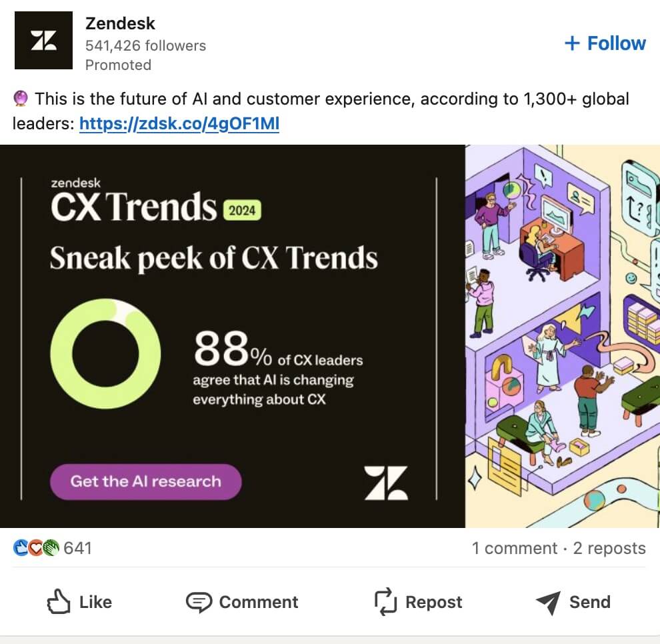Viewport: 660px width, 644px height.
Task: Click the white Zendesk logo in ad banner
Action: (386, 483)
